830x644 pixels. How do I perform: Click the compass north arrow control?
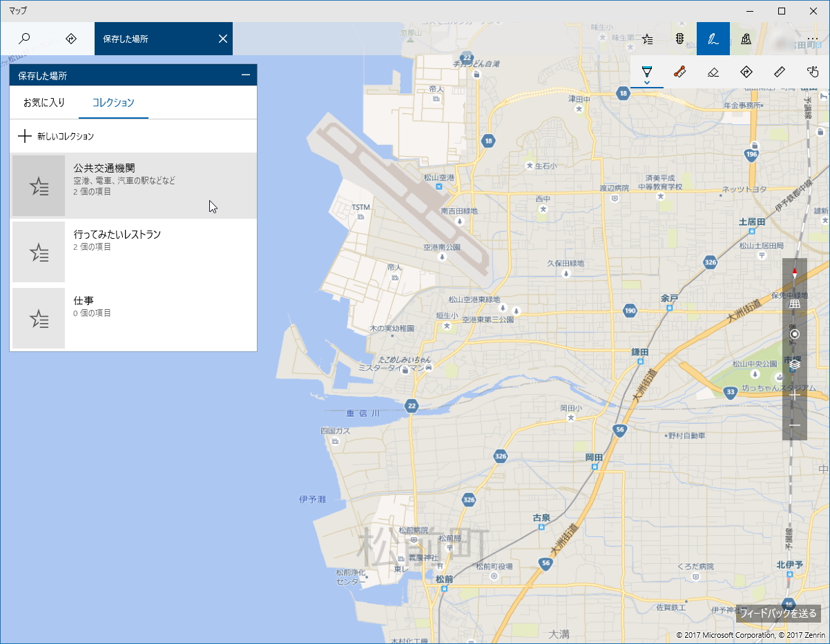(795, 273)
